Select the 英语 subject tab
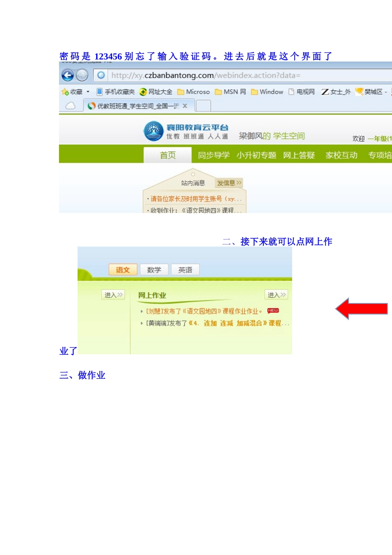 pyautogui.click(x=185, y=270)
